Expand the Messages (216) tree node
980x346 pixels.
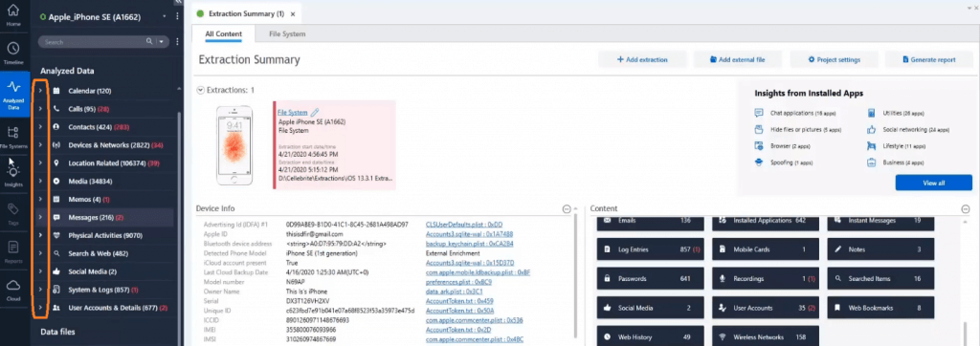click(x=40, y=217)
